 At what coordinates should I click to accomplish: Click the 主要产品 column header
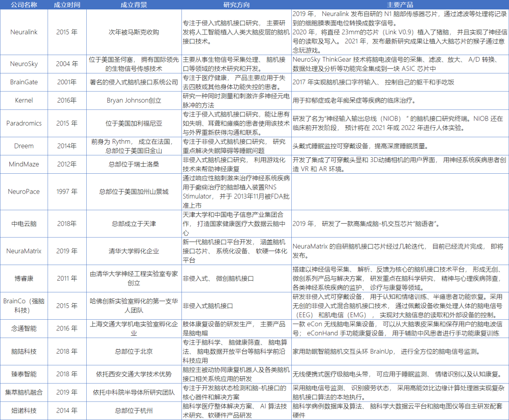400,5
